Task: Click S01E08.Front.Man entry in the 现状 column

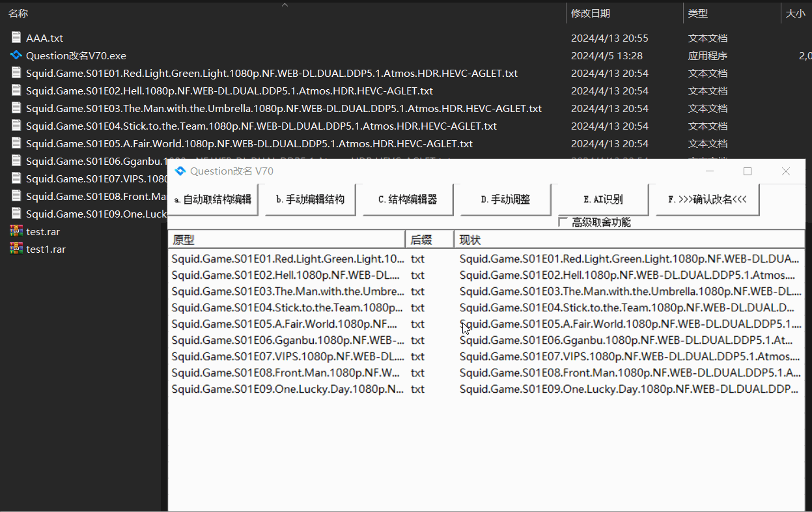Action: 630,373
